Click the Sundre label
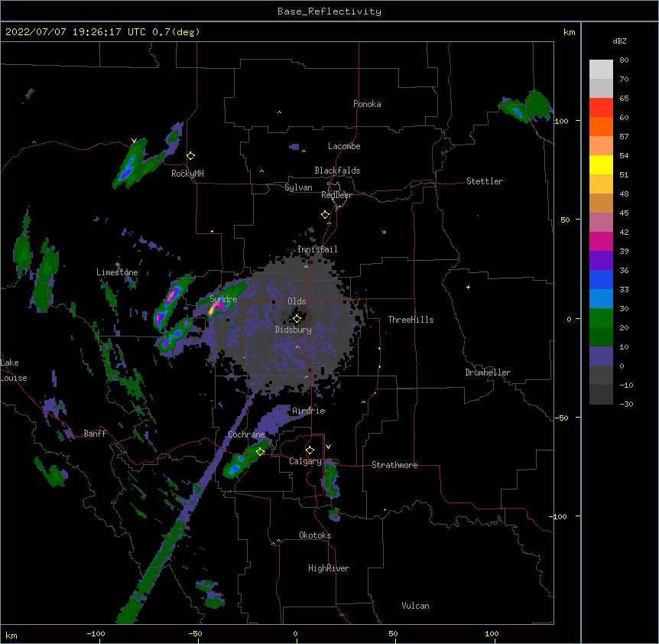This screenshot has width=659, height=644. coord(223,299)
